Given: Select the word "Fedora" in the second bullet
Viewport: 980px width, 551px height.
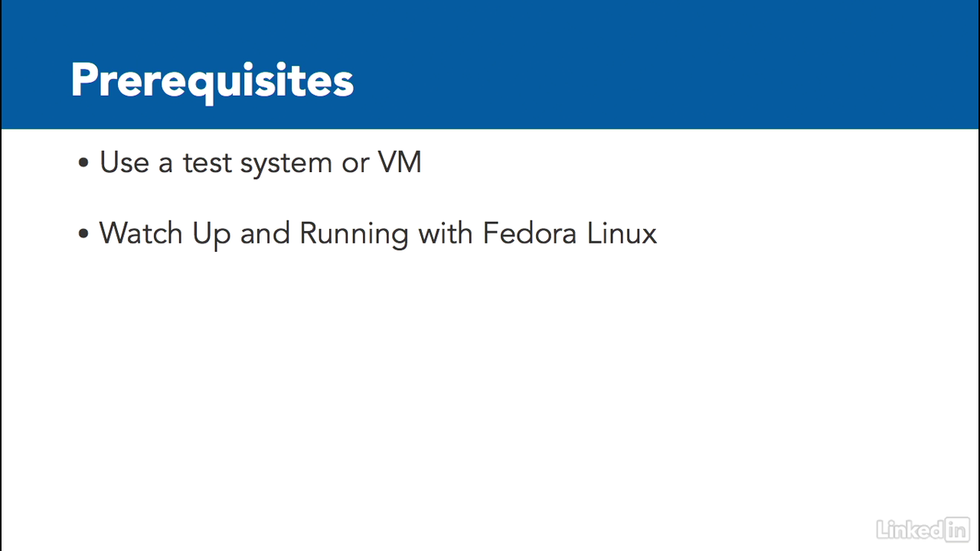Looking at the screenshot, I should (529, 233).
